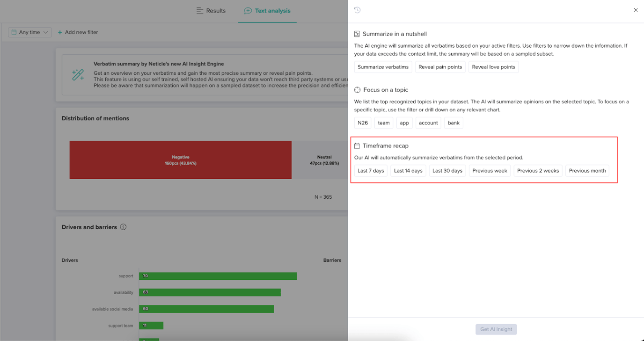Click the magic wand AI Insight icon
Screen dimensions: 644x341
pyautogui.click(x=78, y=75)
